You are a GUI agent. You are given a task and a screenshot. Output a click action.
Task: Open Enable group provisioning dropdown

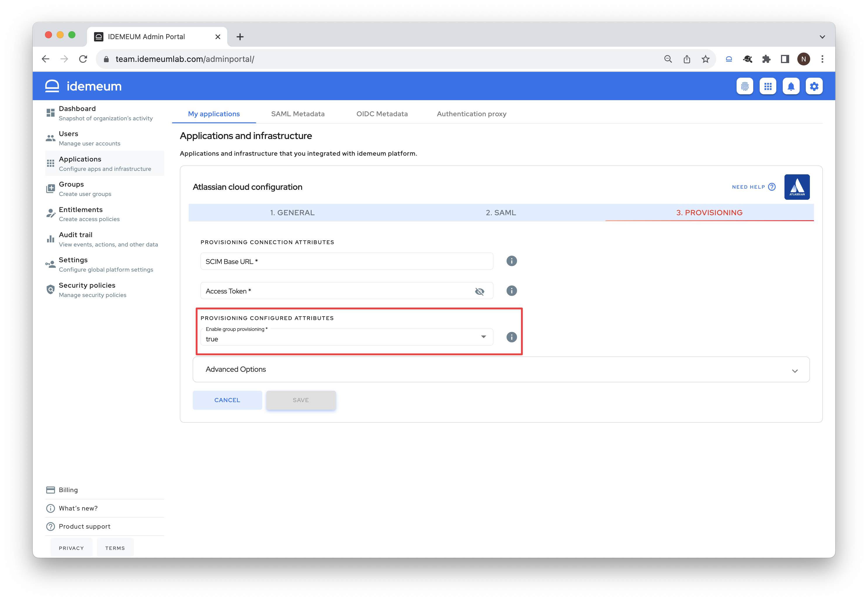(x=347, y=337)
